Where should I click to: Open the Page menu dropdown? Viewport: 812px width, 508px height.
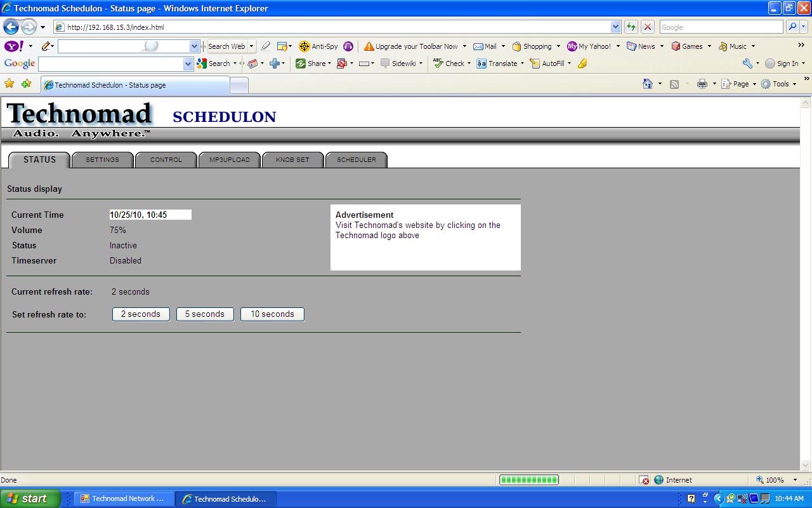tap(754, 84)
